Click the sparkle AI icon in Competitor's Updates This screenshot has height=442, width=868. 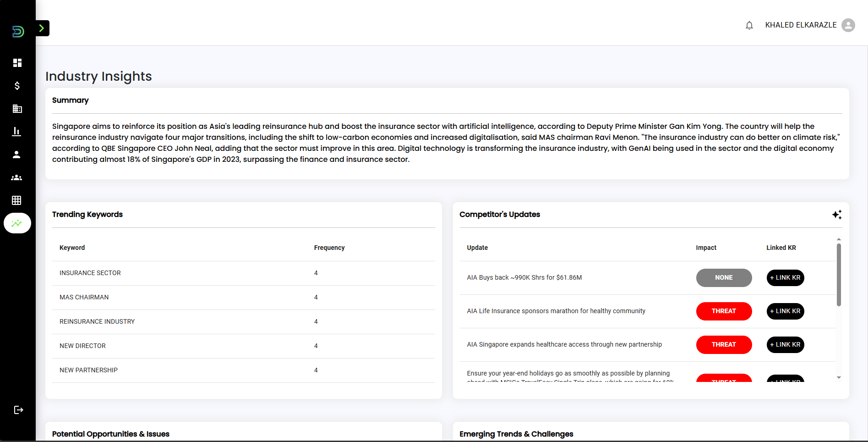point(837,215)
